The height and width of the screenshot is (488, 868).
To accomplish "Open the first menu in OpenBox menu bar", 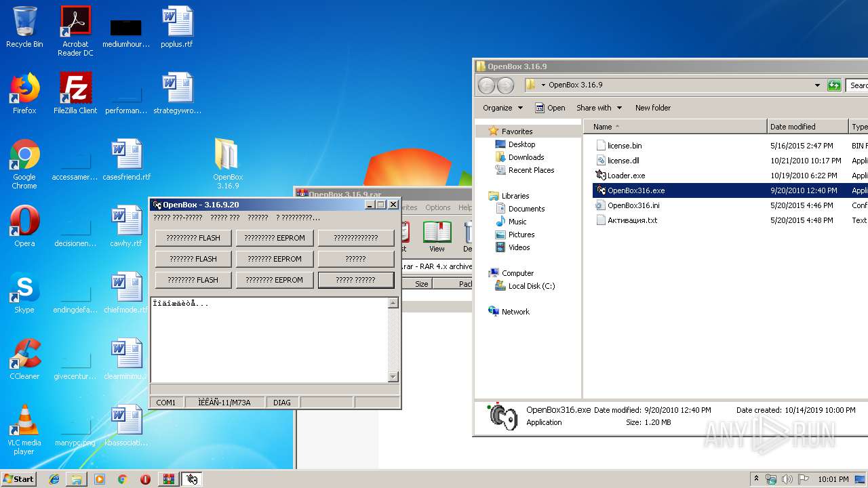I will click(178, 218).
